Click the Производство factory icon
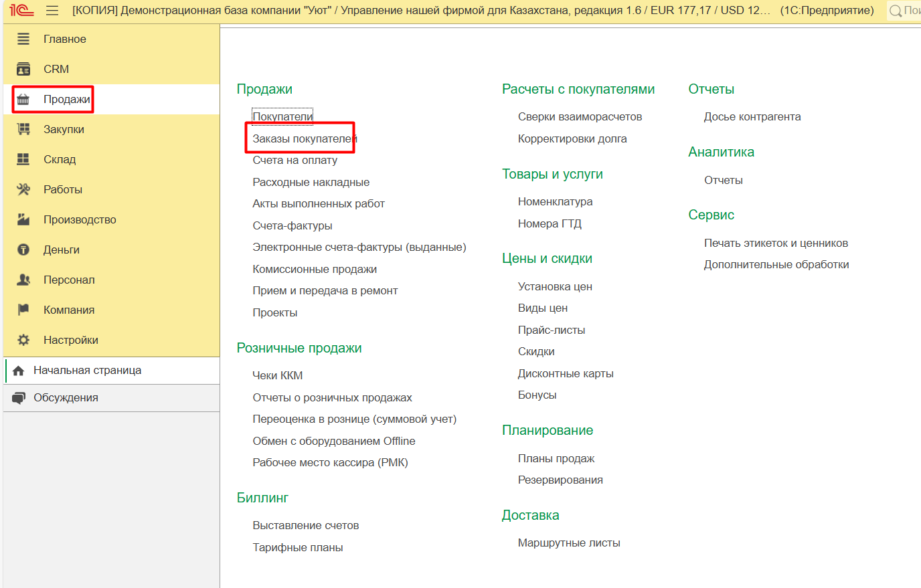 click(x=23, y=219)
